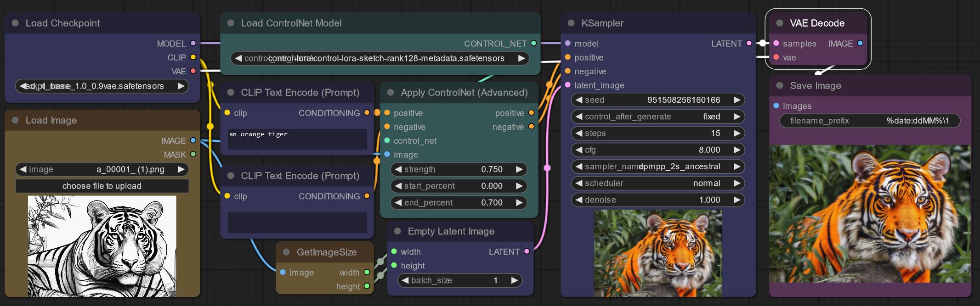Click the Apply ControlNet image input socket
Image resolution: width=980 pixels, height=306 pixels.
(x=387, y=154)
